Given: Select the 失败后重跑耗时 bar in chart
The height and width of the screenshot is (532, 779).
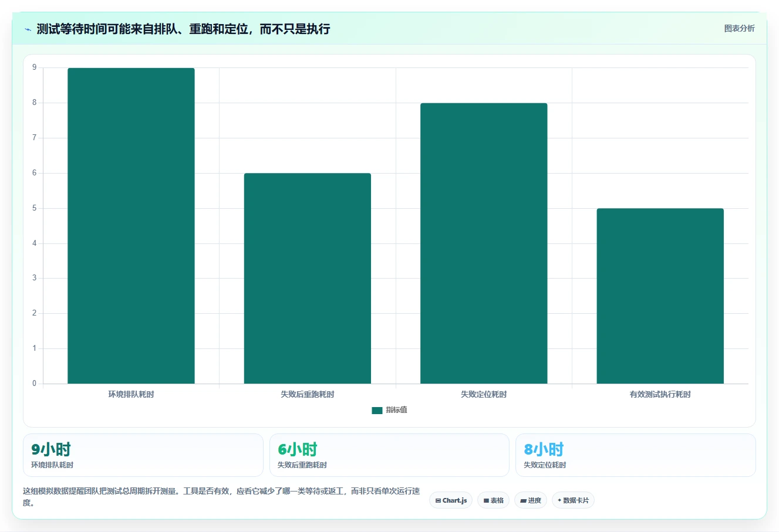Looking at the screenshot, I should pyautogui.click(x=308, y=279).
